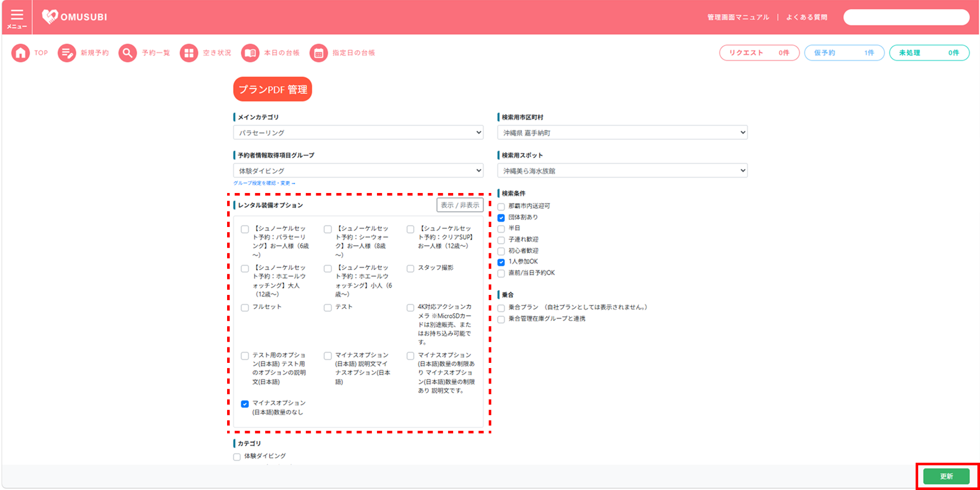Screen dimensions: 980x490
Task: Check フルセット option
Action: (245, 308)
